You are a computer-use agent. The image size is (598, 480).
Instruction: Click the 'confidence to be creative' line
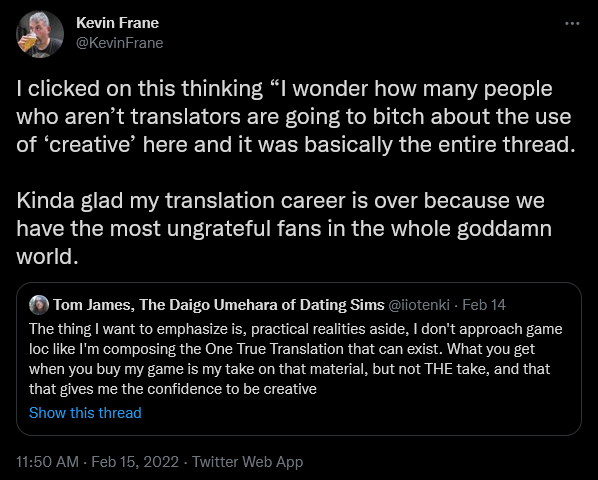pos(173,389)
